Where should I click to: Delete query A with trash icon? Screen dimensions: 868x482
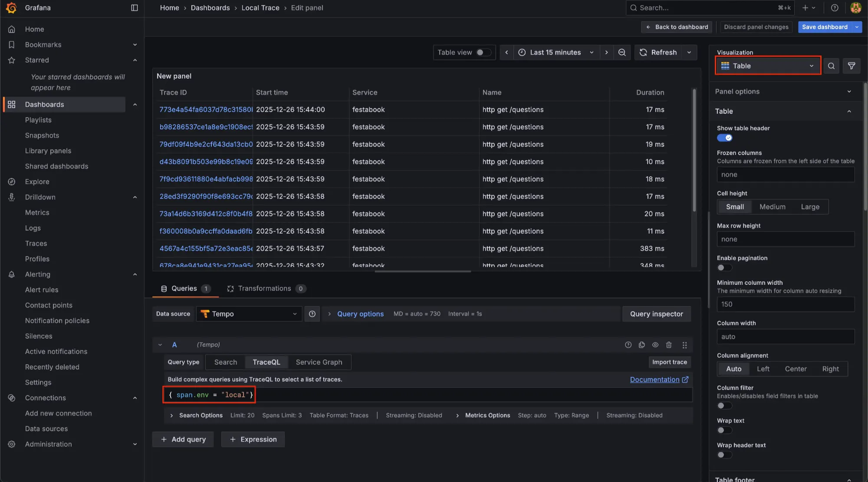tap(669, 345)
